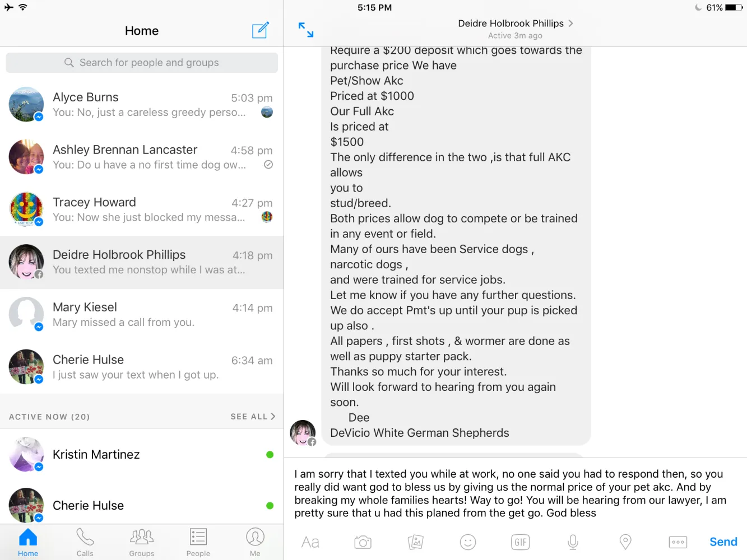Tap delivered checkmark on Ashley Brennan row
The image size is (747, 560).
tap(268, 165)
